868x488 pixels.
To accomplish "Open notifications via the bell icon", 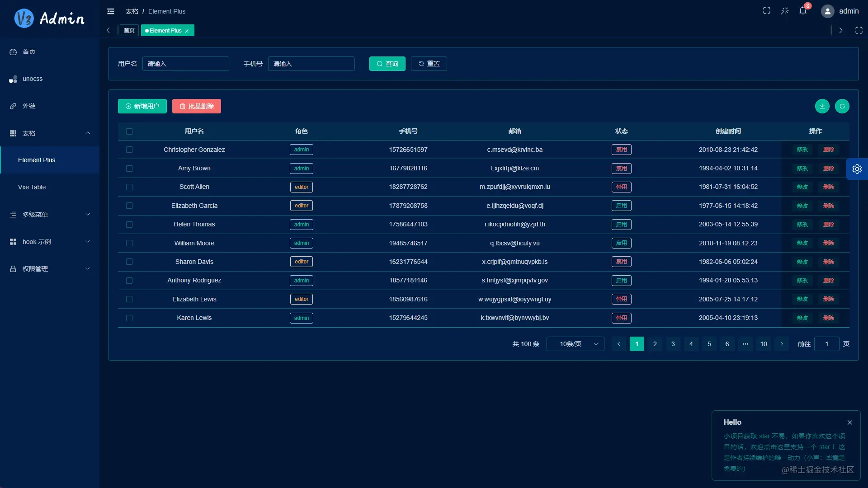I will [803, 10].
